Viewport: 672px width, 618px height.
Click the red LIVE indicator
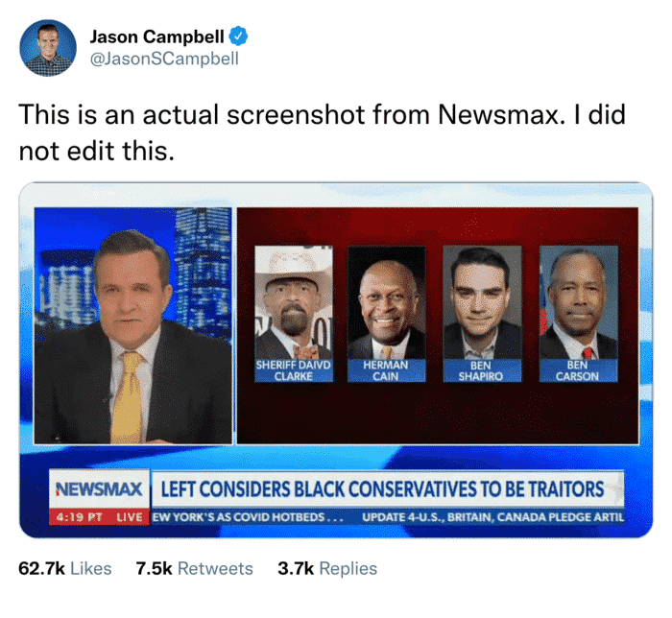tap(130, 517)
